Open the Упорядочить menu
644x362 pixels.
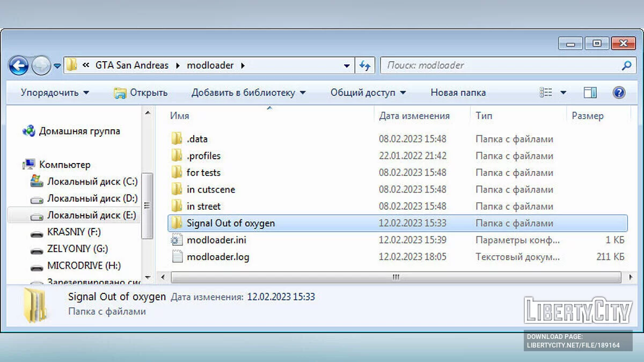[55, 93]
